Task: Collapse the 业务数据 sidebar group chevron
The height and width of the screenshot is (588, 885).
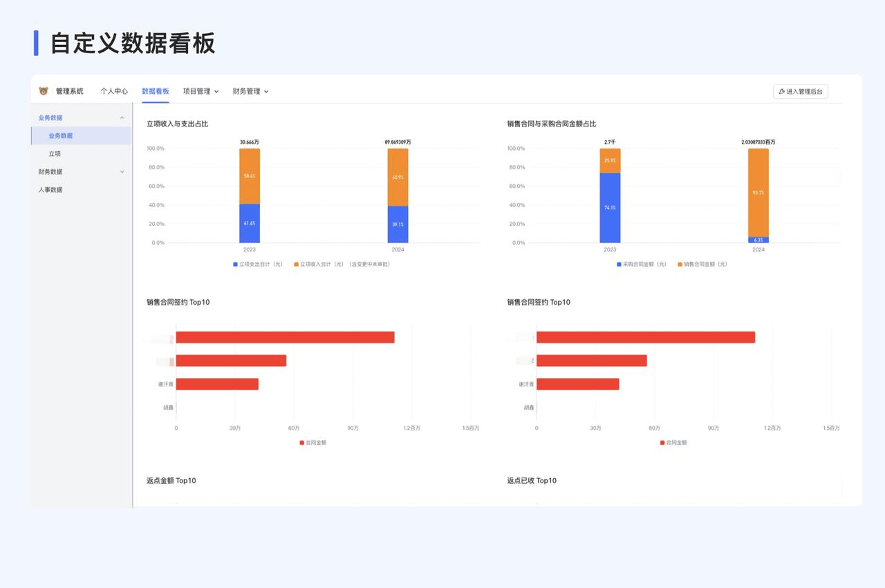Action: point(122,117)
